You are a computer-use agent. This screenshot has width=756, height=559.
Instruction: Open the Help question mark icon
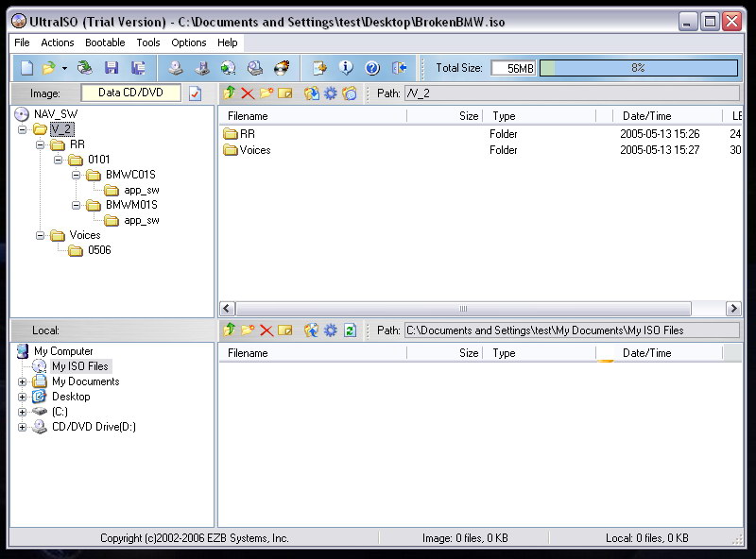372,68
